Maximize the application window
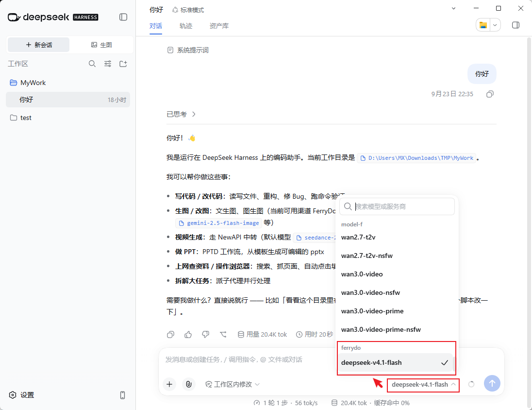Viewport: 532px width, 410px height. 499,8
